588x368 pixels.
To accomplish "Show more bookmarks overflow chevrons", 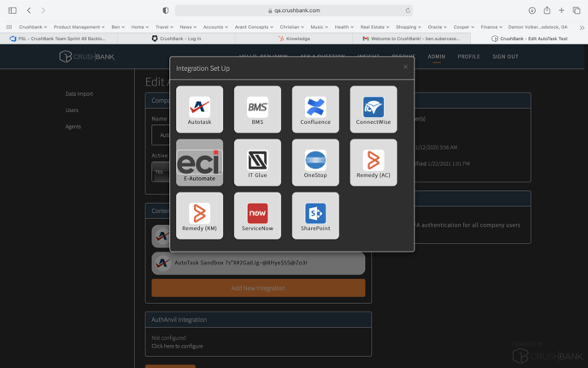I will [x=582, y=27].
